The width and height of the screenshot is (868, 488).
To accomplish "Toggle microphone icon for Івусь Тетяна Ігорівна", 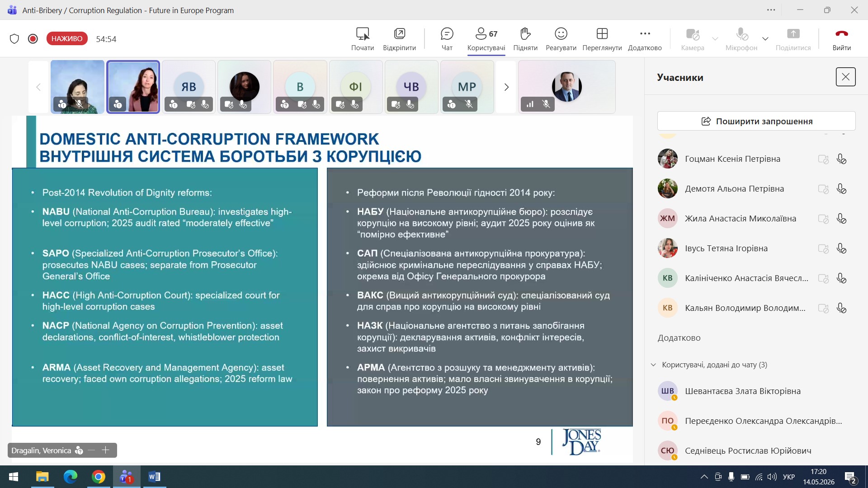I will pyautogui.click(x=841, y=249).
